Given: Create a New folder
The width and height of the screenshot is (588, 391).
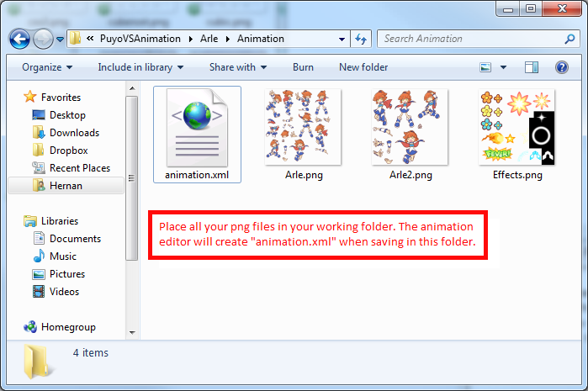Looking at the screenshot, I should click(363, 67).
